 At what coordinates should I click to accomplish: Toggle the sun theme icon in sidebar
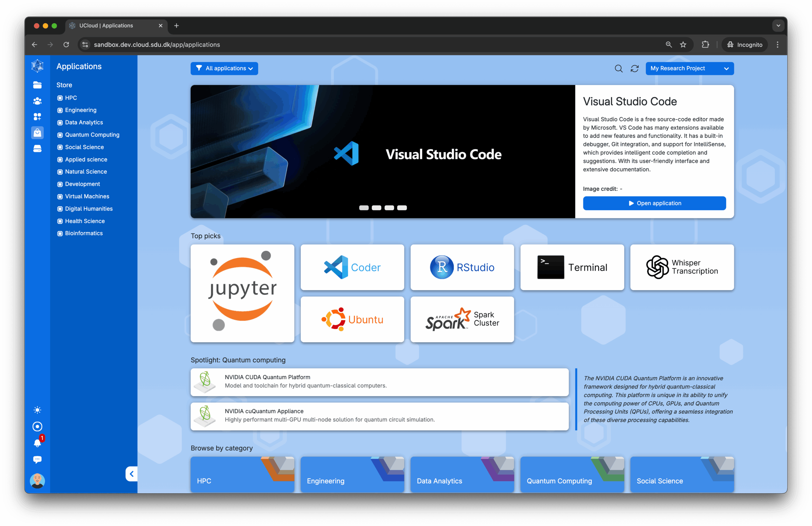coord(37,410)
